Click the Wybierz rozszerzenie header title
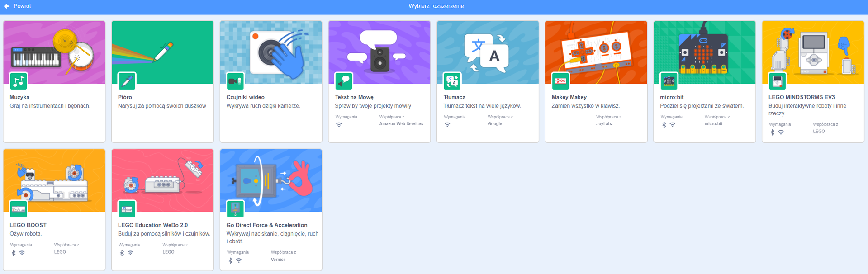The height and width of the screenshot is (274, 868). tap(436, 6)
